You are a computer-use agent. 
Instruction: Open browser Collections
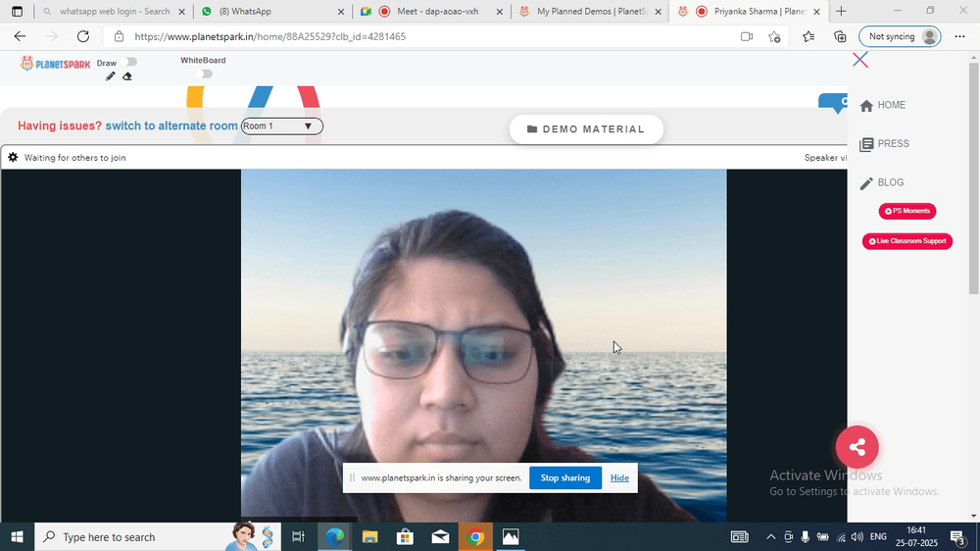coord(841,36)
